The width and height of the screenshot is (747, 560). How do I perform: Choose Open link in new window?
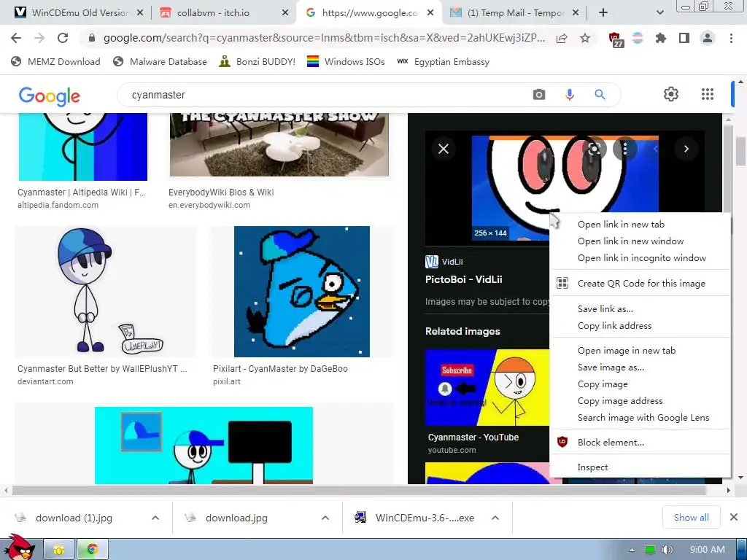pos(640,241)
